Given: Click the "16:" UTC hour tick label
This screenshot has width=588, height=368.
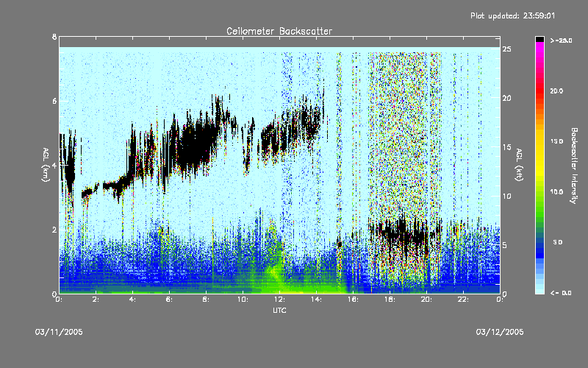Looking at the screenshot, I should [354, 300].
